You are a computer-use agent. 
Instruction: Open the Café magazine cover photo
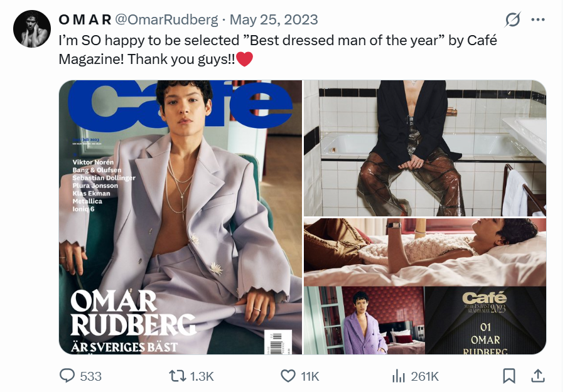(x=181, y=217)
